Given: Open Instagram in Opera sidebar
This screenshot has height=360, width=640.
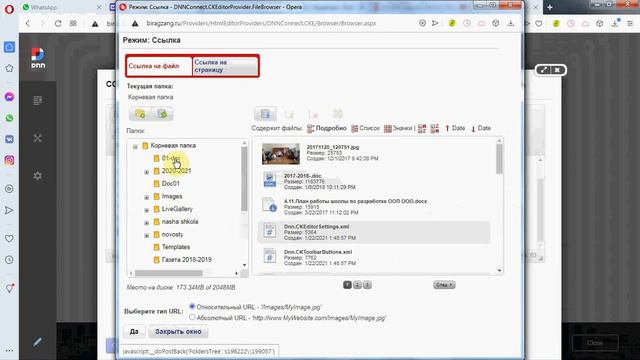Looking at the screenshot, I should (x=9, y=160).
